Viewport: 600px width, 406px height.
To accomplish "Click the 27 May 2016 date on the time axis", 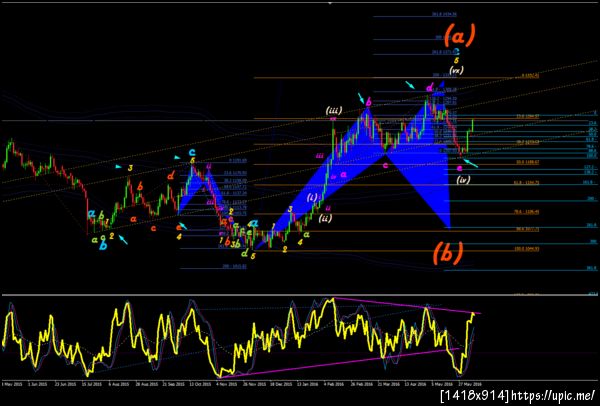I will point(470,383).
